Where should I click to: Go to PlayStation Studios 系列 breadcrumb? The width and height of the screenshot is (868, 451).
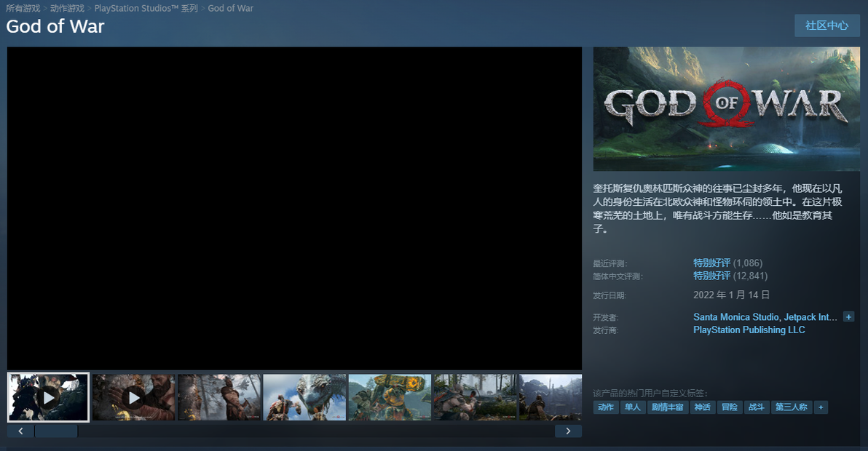146,8
